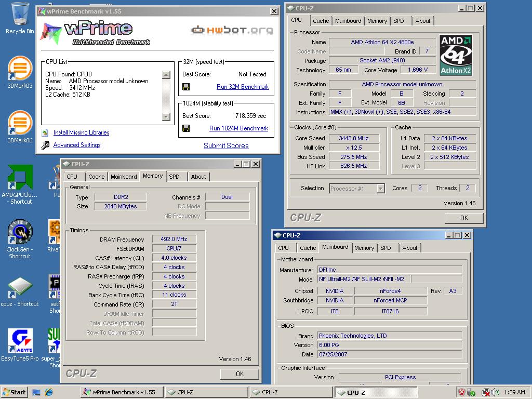
Task: Click the Socket AM2 (940) package value
Action: (382, 60)
